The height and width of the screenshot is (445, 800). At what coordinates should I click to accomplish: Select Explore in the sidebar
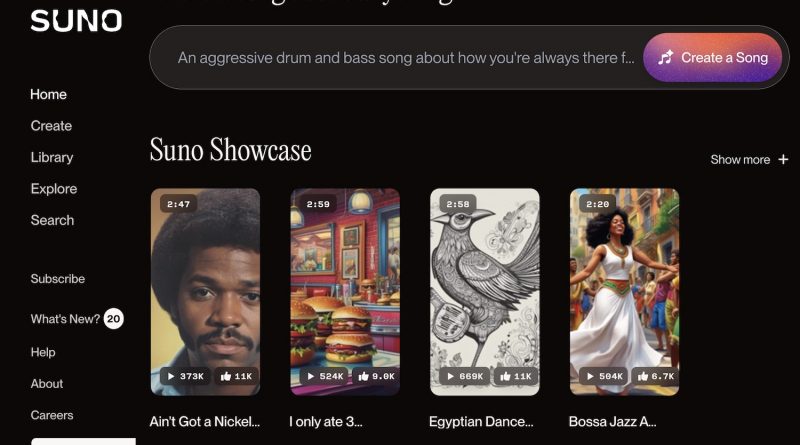[x=54, y=189]
